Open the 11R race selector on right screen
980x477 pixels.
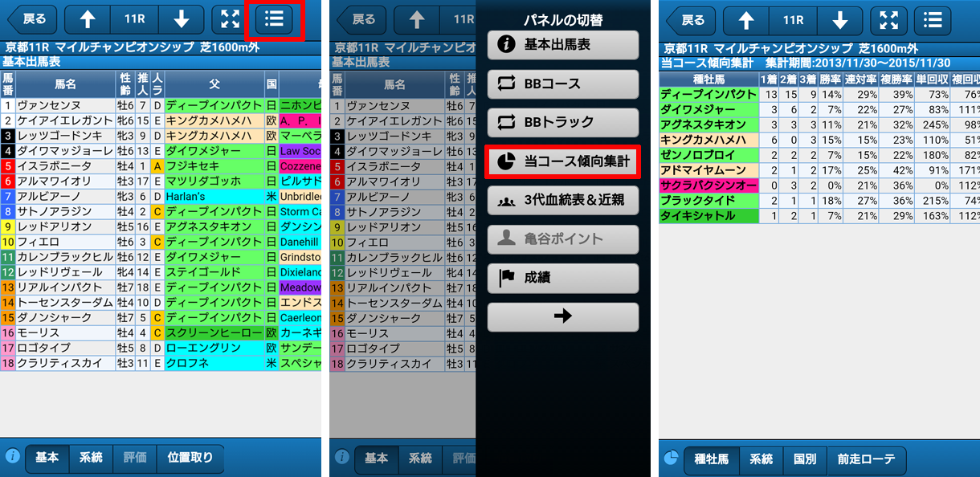[x=792, y=19]
